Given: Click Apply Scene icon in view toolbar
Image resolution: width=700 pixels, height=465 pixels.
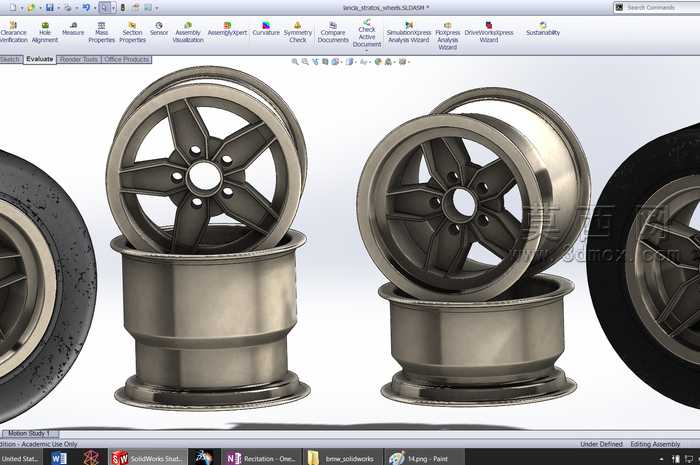Looking at the screenshot, I should pos(388,62).
